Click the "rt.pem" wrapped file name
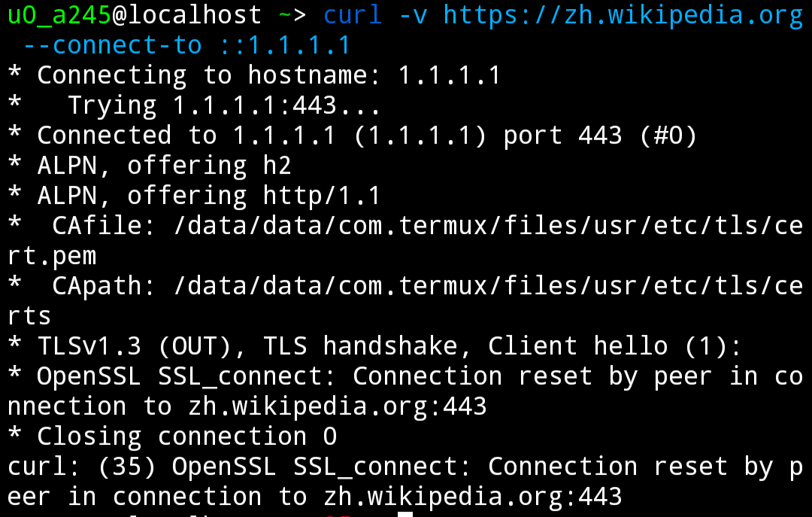 click(x=52, y=256)
